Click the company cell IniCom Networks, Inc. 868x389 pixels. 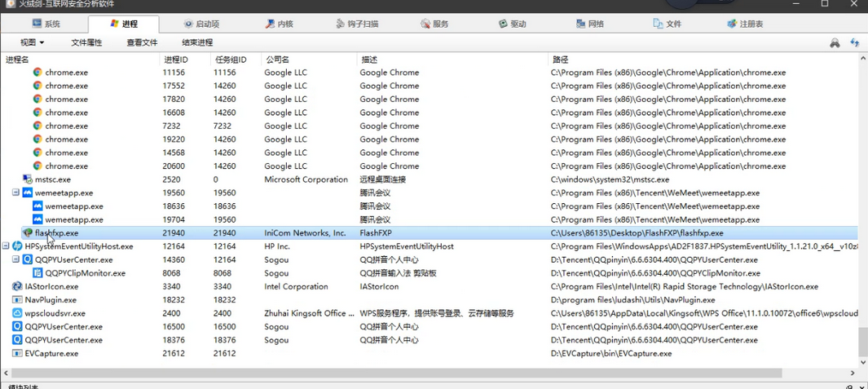[305, 233]
